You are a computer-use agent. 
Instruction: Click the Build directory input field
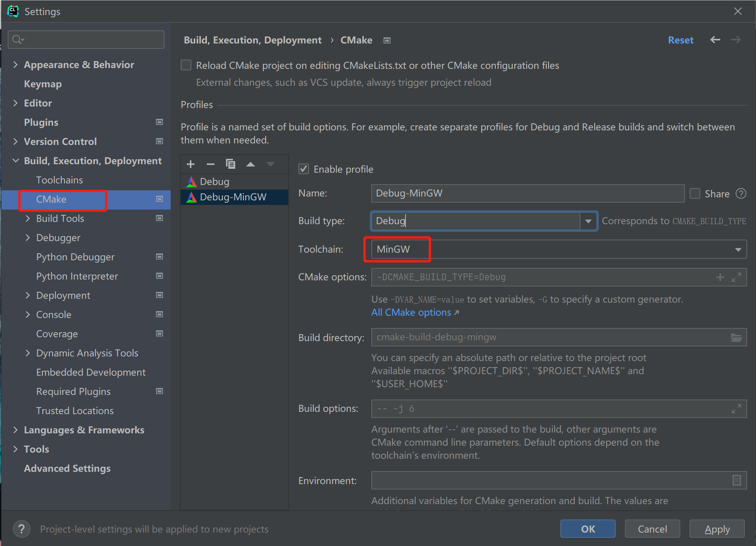click(x=559, y=338)
